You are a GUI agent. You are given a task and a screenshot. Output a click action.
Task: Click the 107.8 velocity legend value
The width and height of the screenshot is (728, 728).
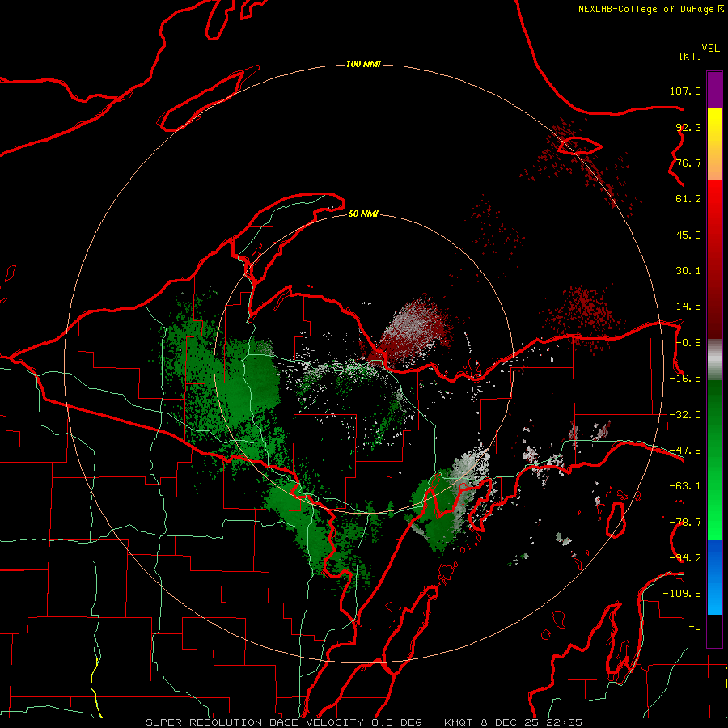click(685, 91)
